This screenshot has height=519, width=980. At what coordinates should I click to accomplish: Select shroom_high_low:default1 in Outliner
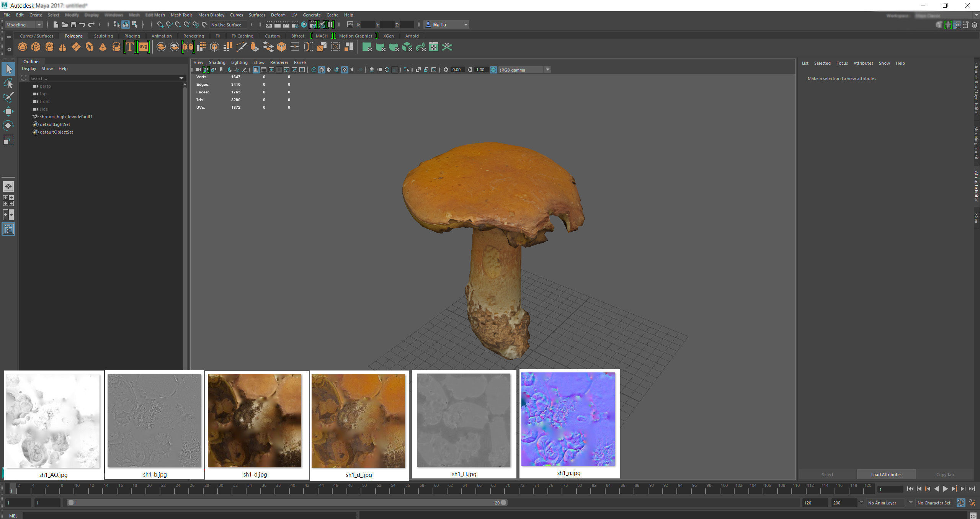[x=66, y=117]
